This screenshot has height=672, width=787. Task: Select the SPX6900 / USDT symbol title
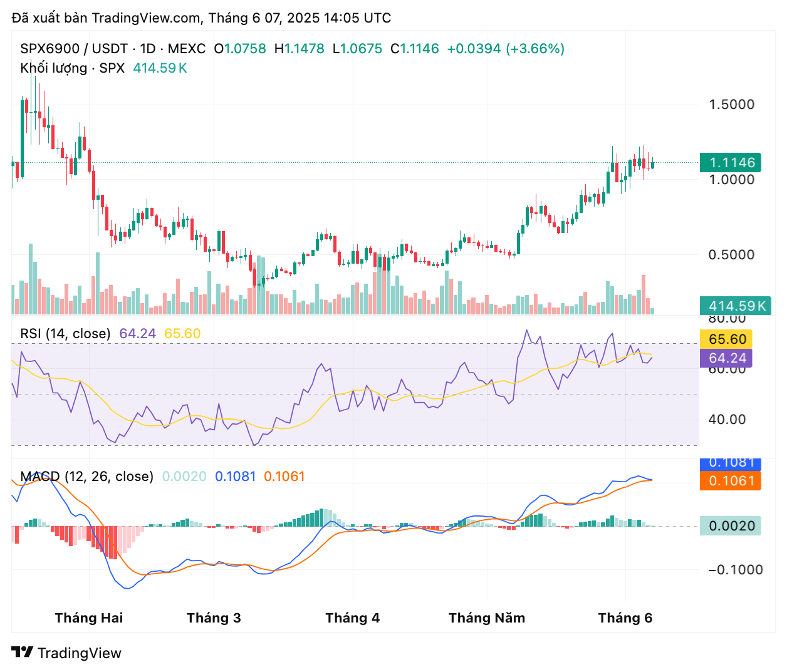(x=74, y=49)
